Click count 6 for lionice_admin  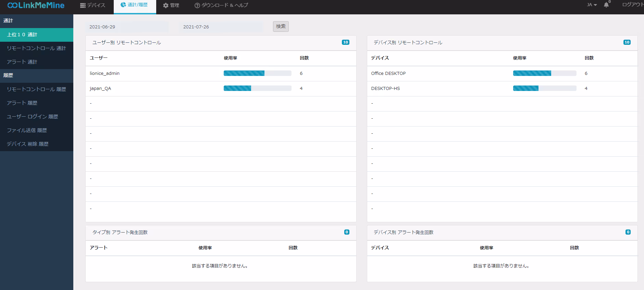coord(301,73)
